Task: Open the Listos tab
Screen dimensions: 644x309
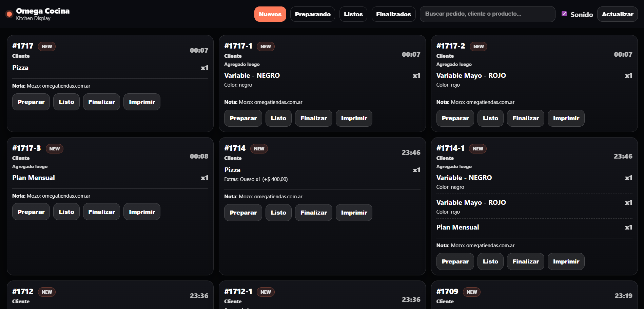Action: 353,14
